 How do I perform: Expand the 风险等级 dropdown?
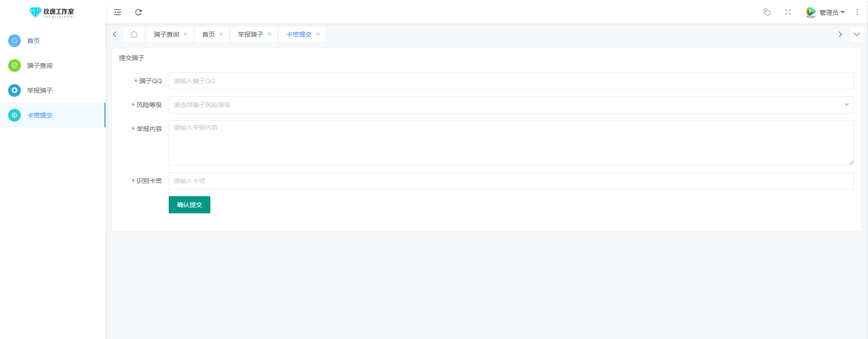point(511,105)
